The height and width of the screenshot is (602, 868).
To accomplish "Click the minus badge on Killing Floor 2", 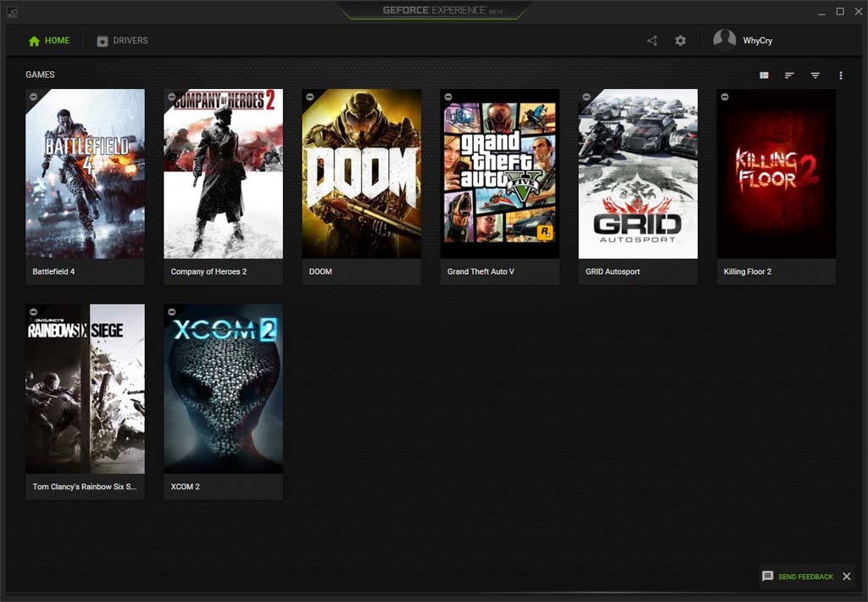I will [x=725, y=97].
